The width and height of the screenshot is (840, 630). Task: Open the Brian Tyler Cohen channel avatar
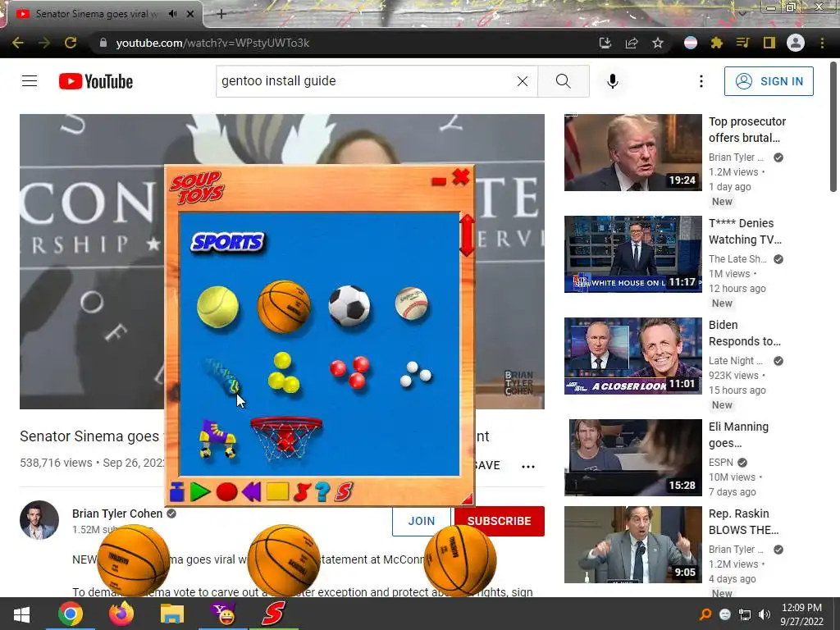point(39,519)
